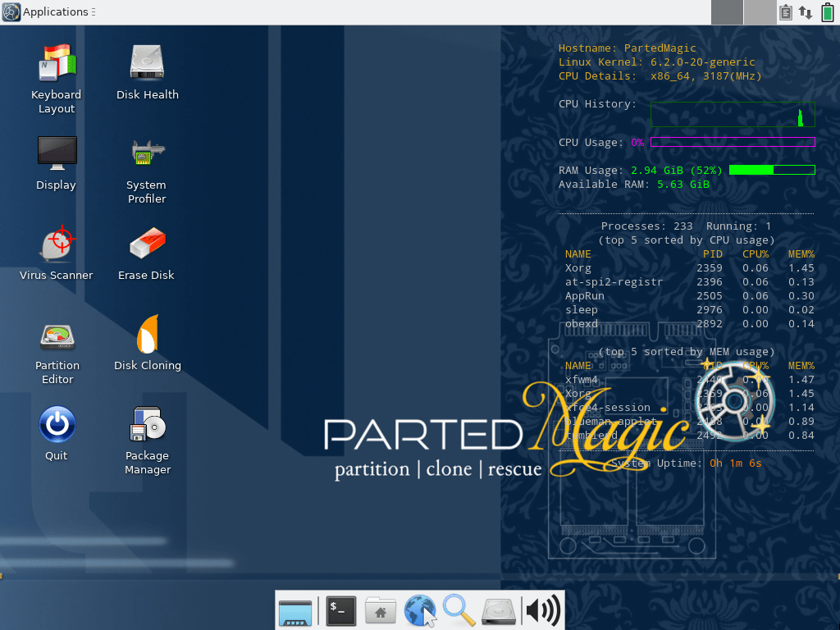
Task: Click the sleep process row
Action: (689, 309)
